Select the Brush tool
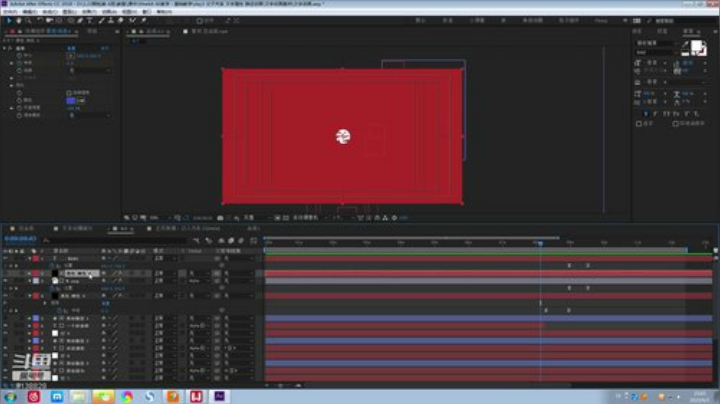 tap(101, 21)
